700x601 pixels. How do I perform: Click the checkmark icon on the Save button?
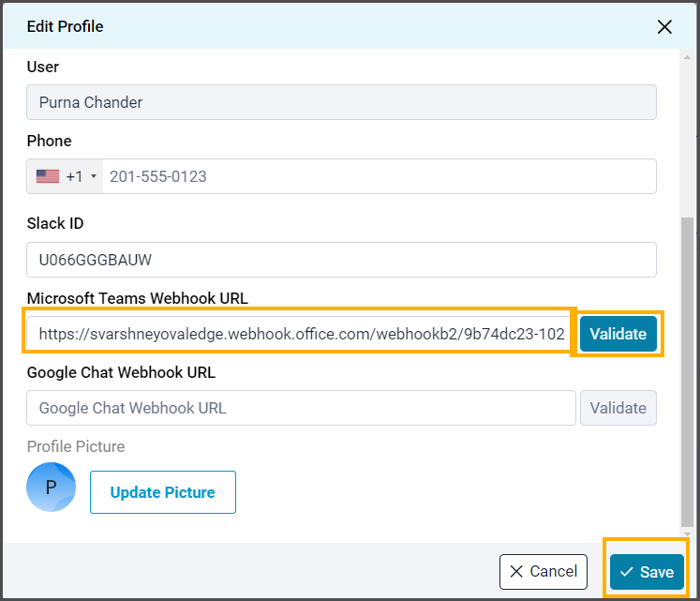click(x=626, y=572)
